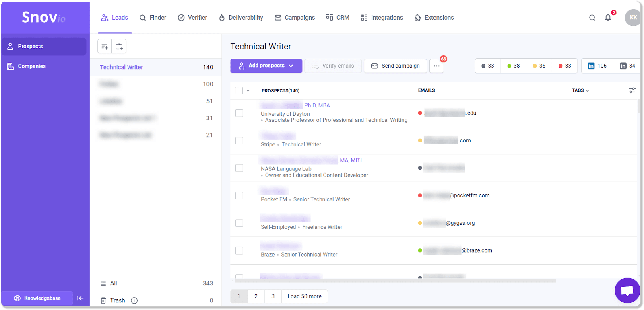Select the Pocket FM prospect checkbox

click(239, 196)
